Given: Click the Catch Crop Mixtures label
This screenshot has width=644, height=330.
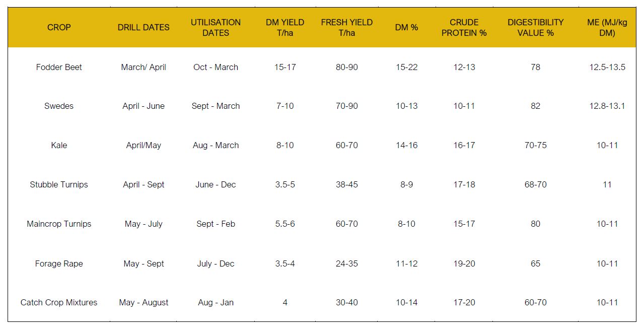Looking at the screenshot, I should [59, 302].
